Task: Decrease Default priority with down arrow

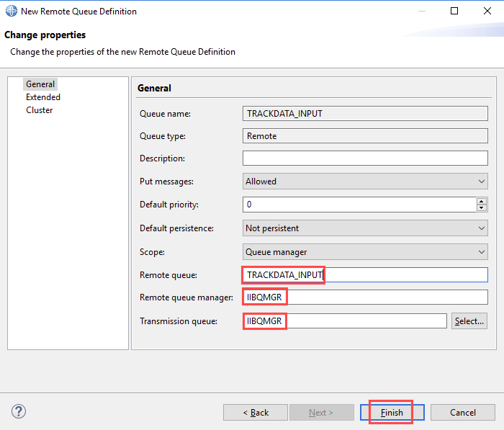Action: (482, 207)
